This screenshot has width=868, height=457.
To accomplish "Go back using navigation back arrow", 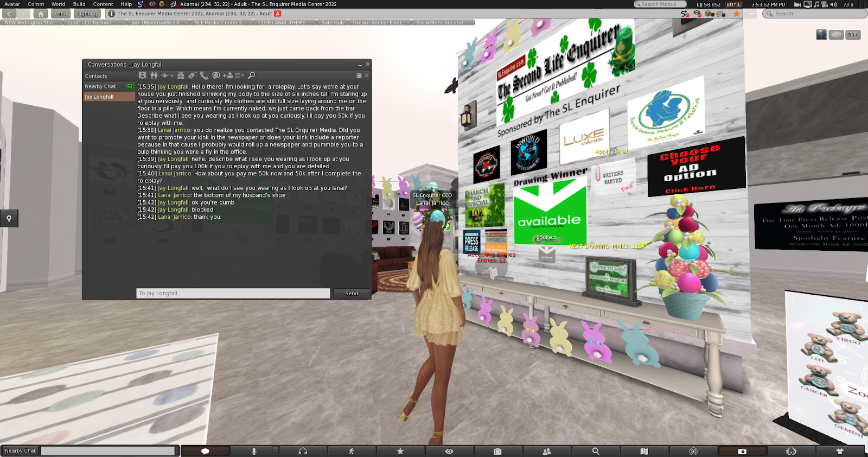I will [x=10, y=14].
